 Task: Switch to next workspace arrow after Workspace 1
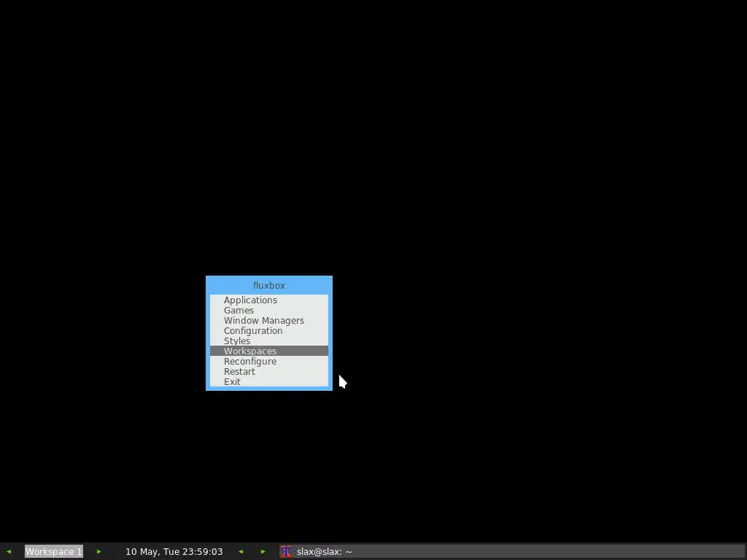99,551
